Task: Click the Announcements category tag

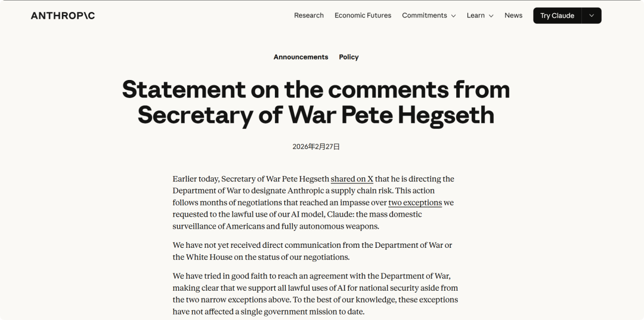Action: pos(301,57)
